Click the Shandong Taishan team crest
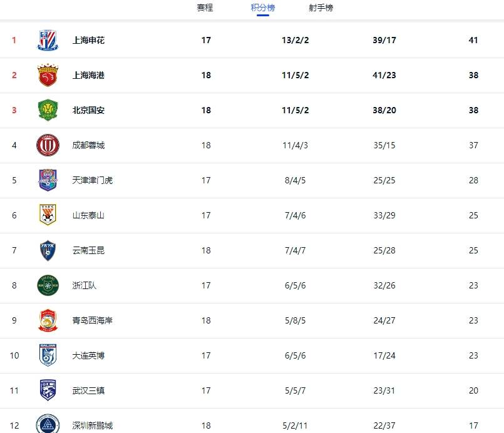The width and height of the screenshot is (504, 433). 48,215
